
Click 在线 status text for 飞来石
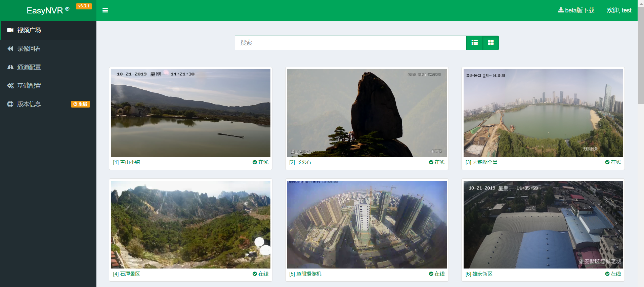point(440,162)
